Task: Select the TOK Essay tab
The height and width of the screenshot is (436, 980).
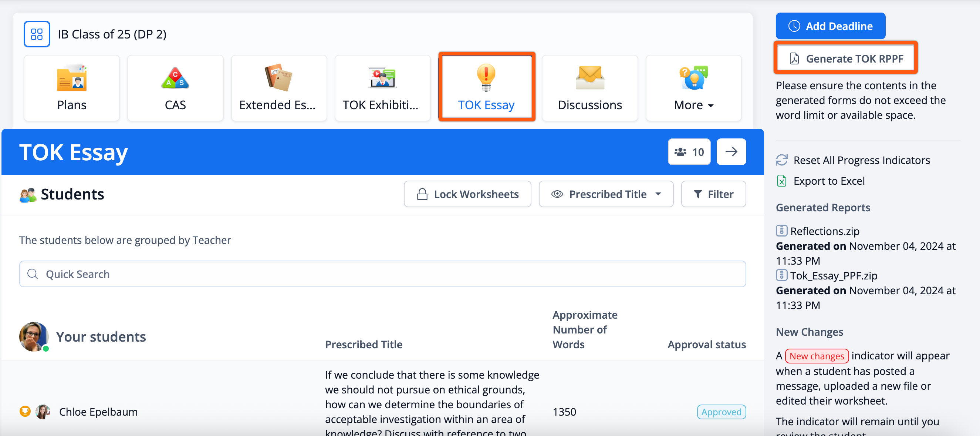Action: point(486,88)
